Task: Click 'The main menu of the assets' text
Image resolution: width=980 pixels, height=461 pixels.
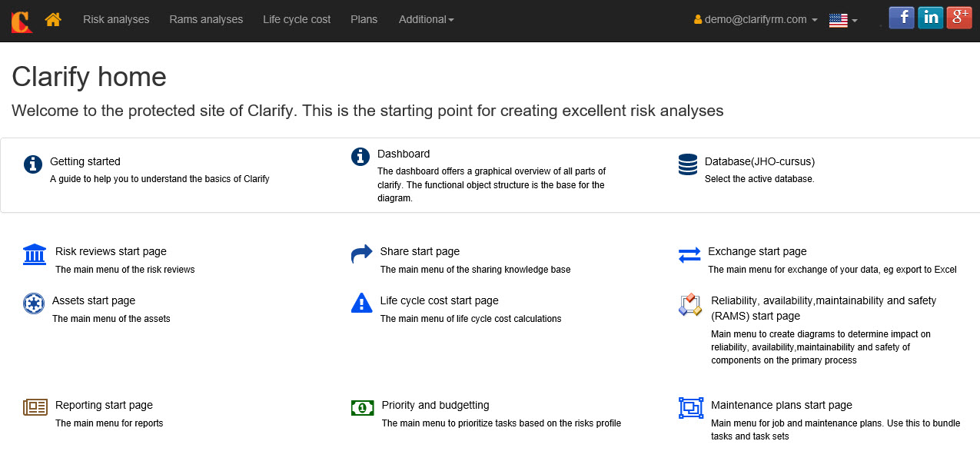Action: 111,319
